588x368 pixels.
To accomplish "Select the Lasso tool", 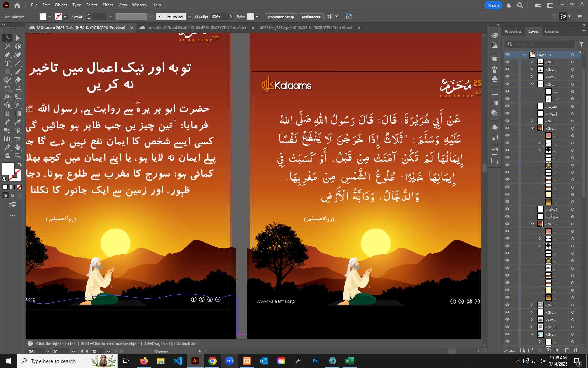I will [18, 46].
